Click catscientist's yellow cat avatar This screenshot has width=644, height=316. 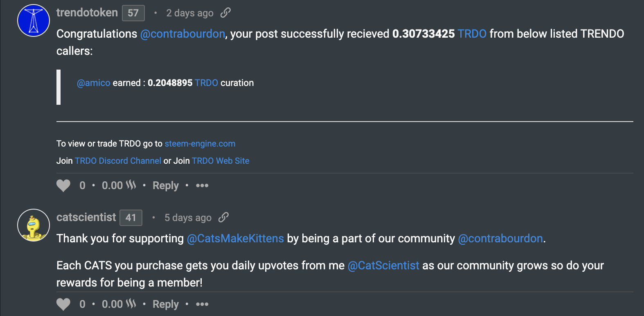[33, 225]
